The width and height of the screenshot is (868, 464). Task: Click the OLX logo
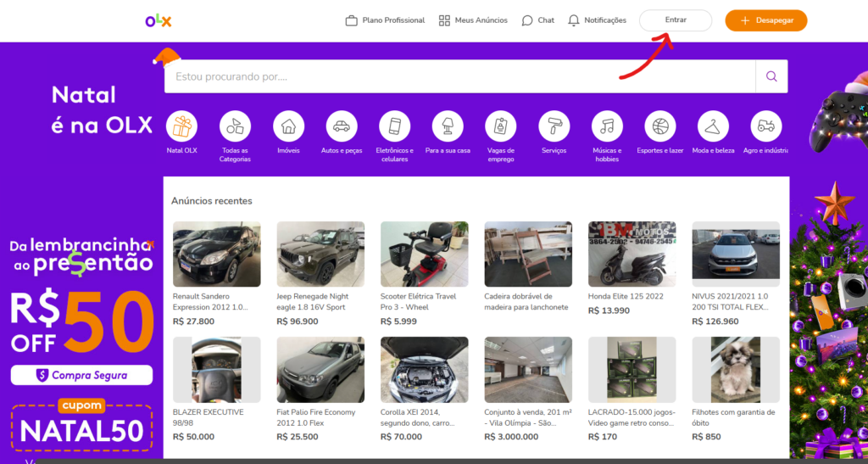point(159,20)
